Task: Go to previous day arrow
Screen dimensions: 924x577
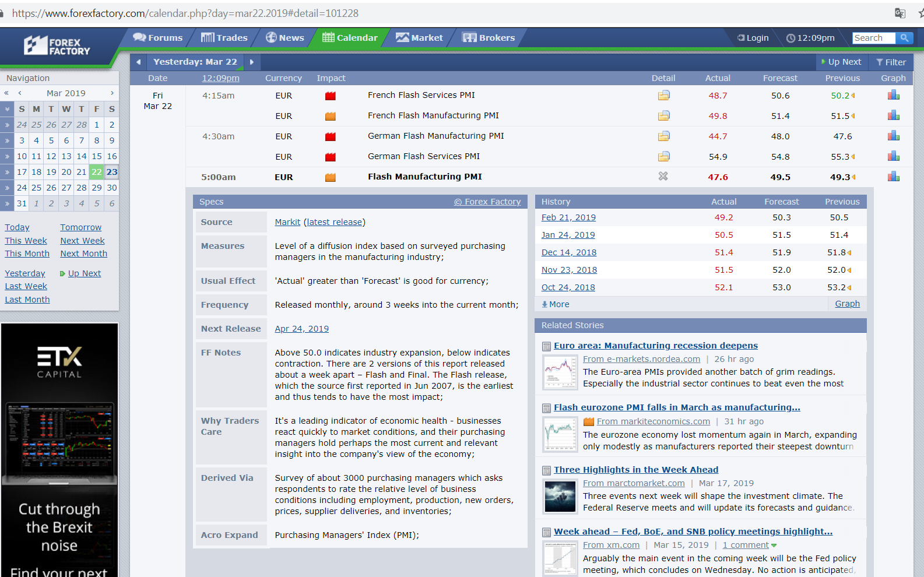Action: (x=138, y=62)
